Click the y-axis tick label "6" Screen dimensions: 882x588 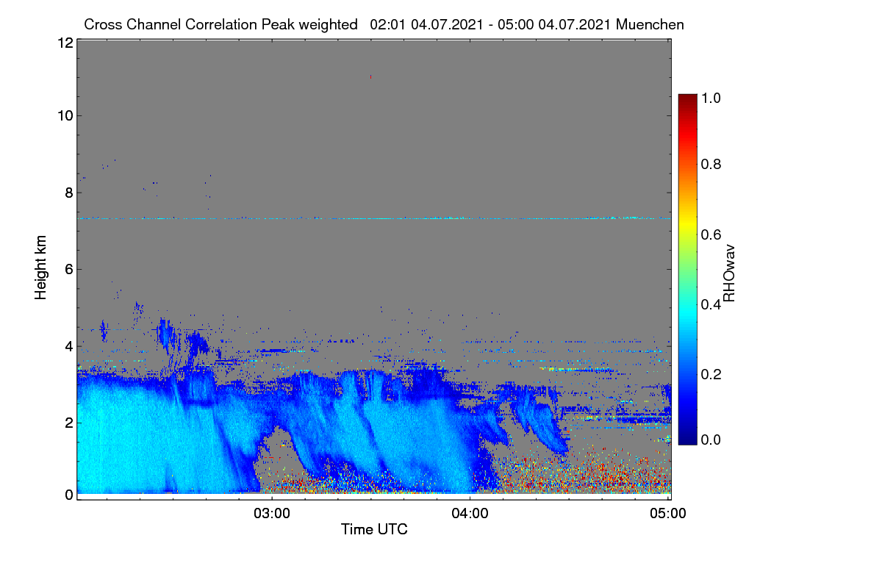(x=68, y=269)
